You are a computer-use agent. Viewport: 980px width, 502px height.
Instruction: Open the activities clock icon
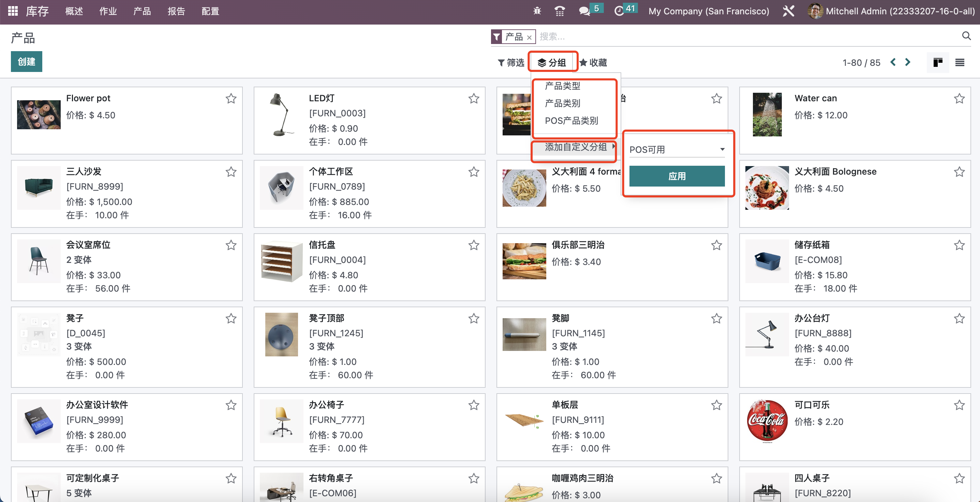[619, 11]
